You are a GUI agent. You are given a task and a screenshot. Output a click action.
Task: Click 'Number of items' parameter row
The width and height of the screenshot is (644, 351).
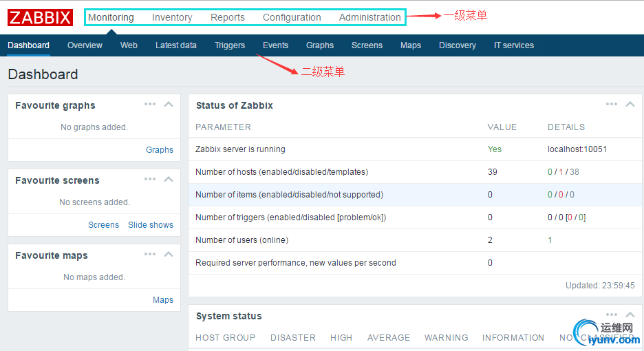tap(416, 194)
